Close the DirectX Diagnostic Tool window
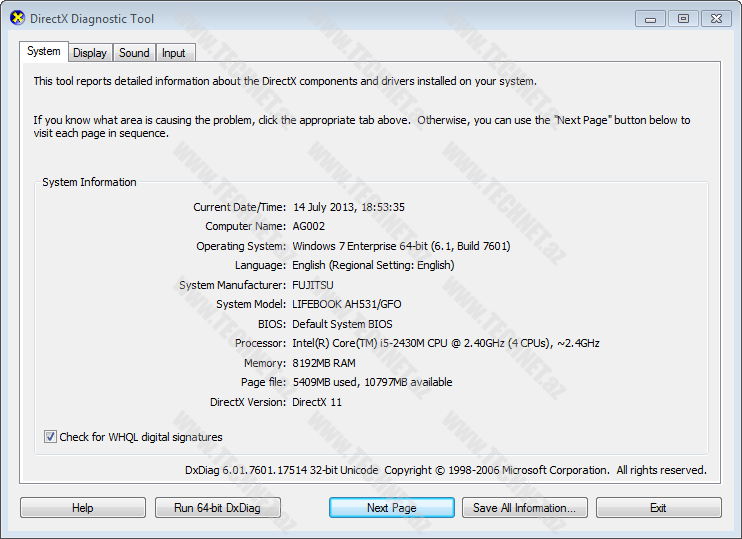Viewport: 742px width, 539px height. click(x=716, y=18)
